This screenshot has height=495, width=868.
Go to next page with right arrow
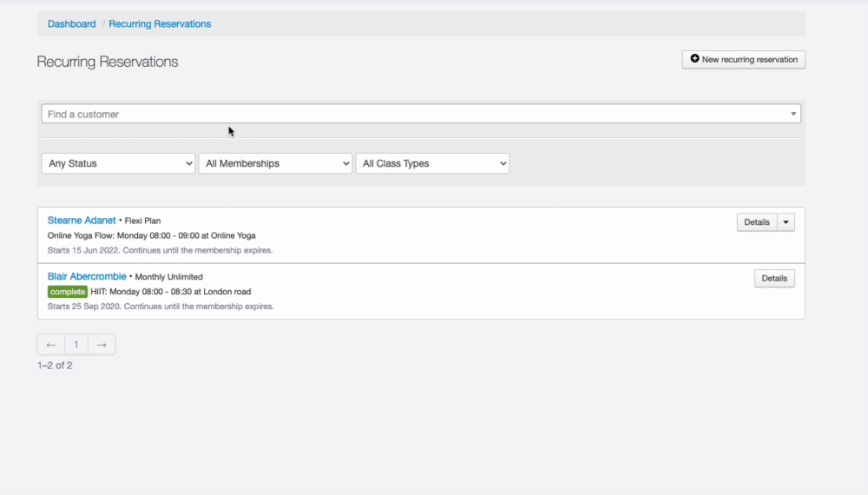point(102,345)
